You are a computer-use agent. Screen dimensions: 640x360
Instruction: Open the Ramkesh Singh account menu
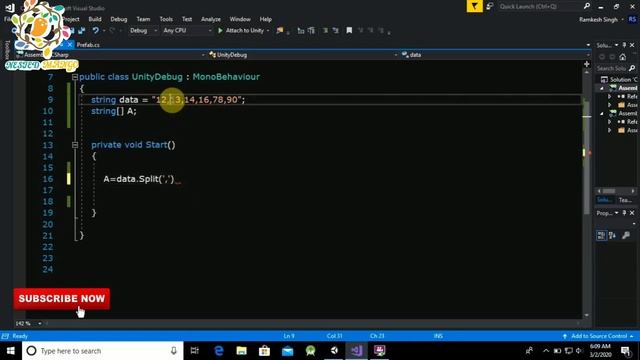click(601, 20)
